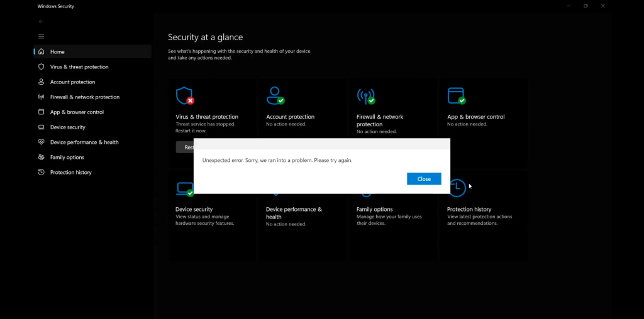Screen dimensions: 644x319
Task: Click the Device security card laptop icon
Action: (x=185, y=190)
